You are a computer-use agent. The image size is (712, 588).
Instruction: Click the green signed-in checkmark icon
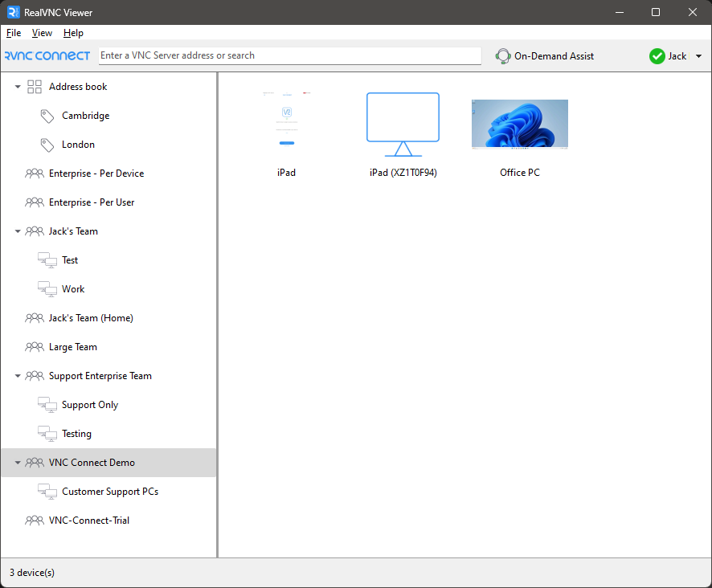click(657, 56)
